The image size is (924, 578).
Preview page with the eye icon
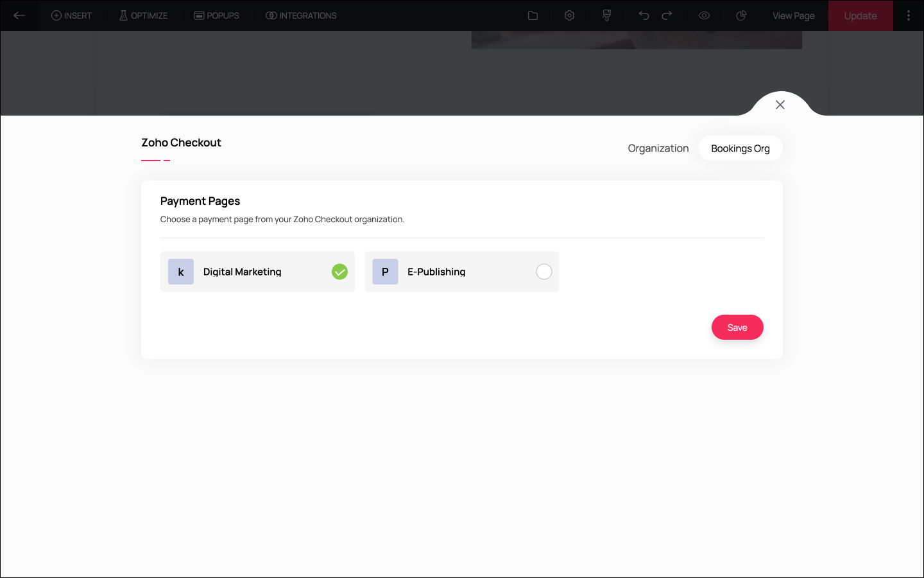[x=704, y=15]
